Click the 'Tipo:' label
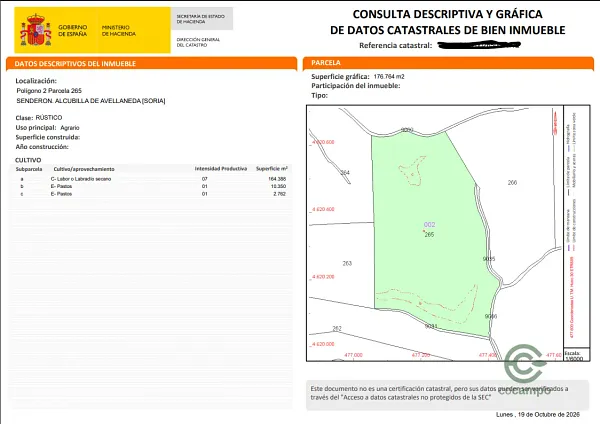The image size is (600, 424). pyautogui.click(x=320, y=95)
